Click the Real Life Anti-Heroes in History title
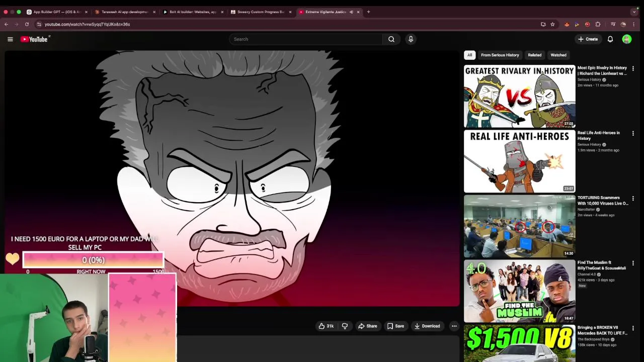 pyautogui.click(x=599, y=135)
